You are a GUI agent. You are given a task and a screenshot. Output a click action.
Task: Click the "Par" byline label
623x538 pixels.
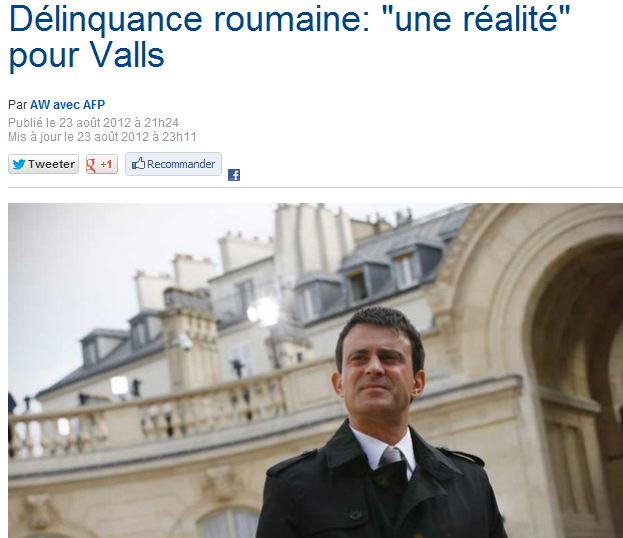(x=17, y=105)
